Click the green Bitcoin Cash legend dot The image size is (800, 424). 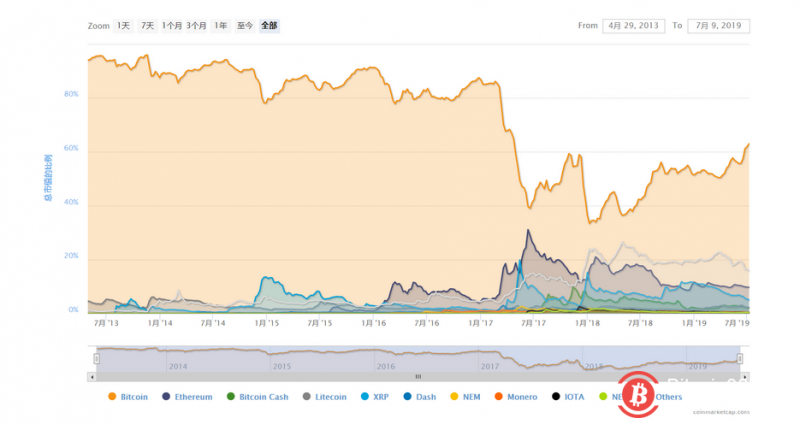click(231, 396)
